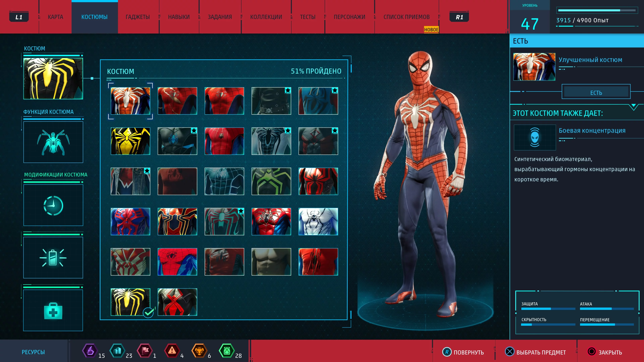This screenshot has height=362, width=644.
Task: Click the teal landmark token resource icon
Action: (117, 351)
